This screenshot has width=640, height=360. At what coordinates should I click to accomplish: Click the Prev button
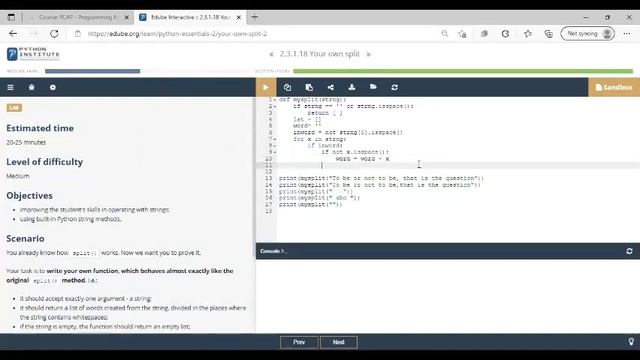[299, 342]
